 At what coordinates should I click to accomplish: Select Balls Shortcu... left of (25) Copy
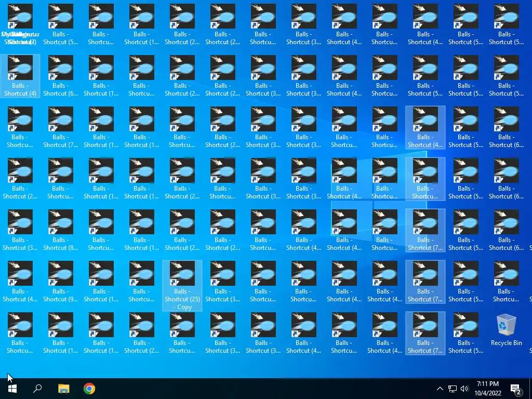coord(141,282)
